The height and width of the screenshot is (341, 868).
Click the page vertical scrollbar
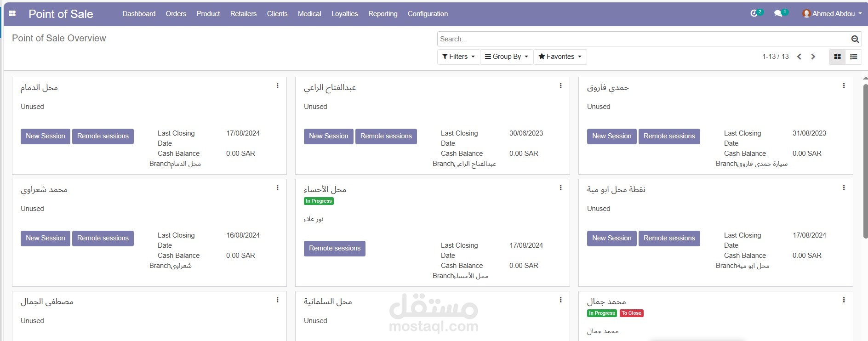tap(865, 161)
